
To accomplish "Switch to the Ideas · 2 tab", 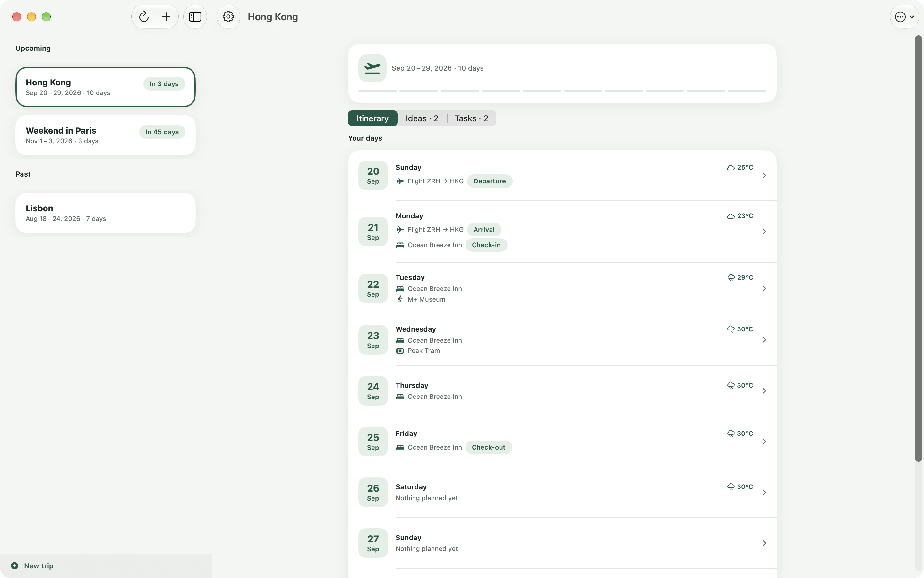I will click(x=422, y=118).
